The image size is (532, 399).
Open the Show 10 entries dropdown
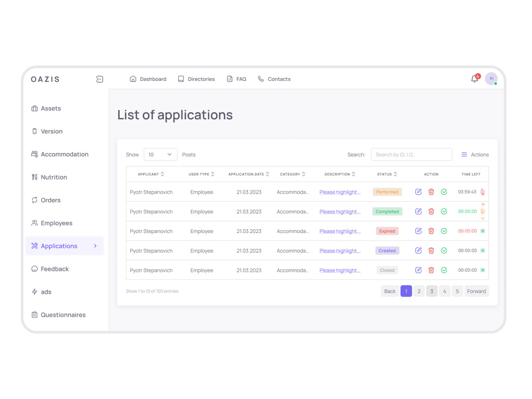[161, 154]
